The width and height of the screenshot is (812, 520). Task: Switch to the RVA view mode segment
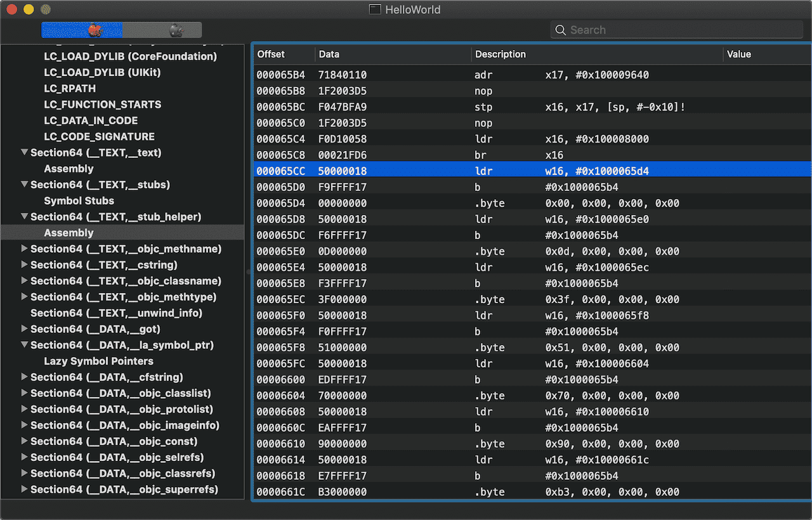(x=162, y=30)
